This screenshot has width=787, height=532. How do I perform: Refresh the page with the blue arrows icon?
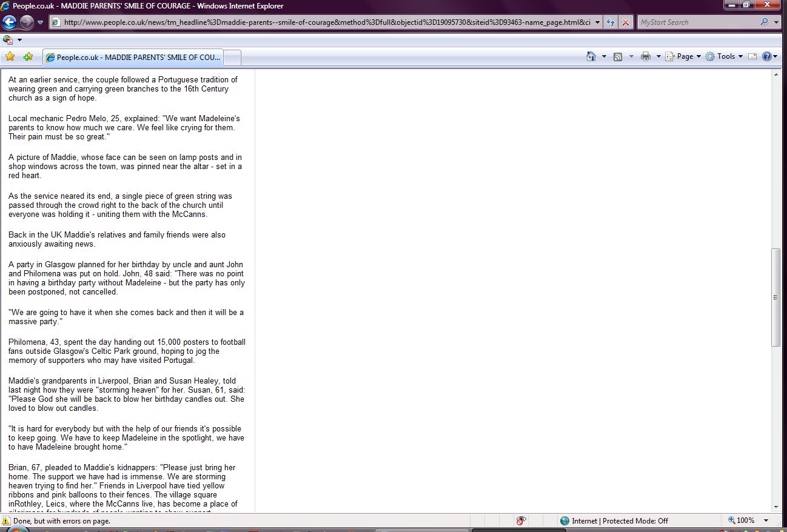(611, 22)
